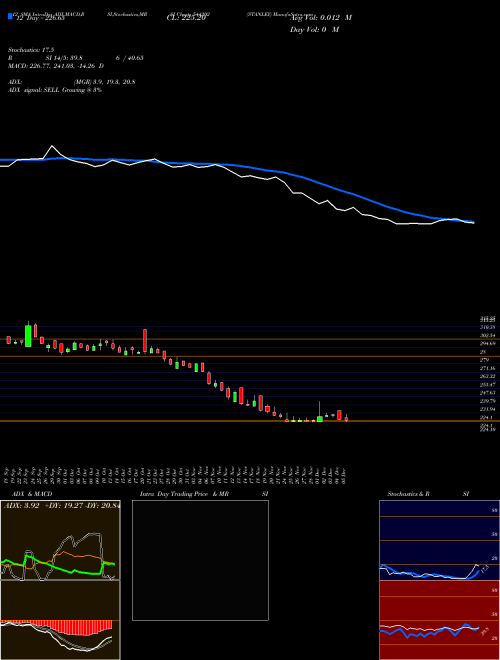500x660 pixels.
Task: Select the '12 Day = 226.63' legend text
Action: [x=40, y=18]
